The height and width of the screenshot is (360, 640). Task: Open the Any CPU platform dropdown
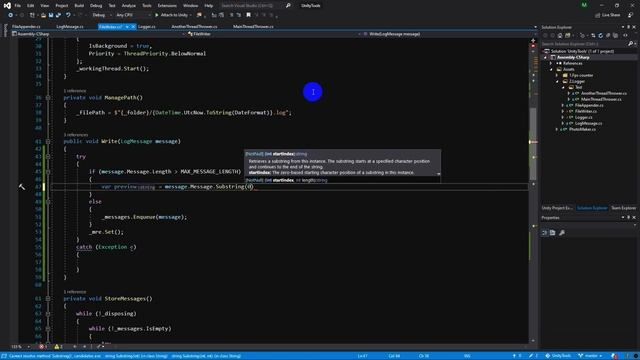click(133, 15)
